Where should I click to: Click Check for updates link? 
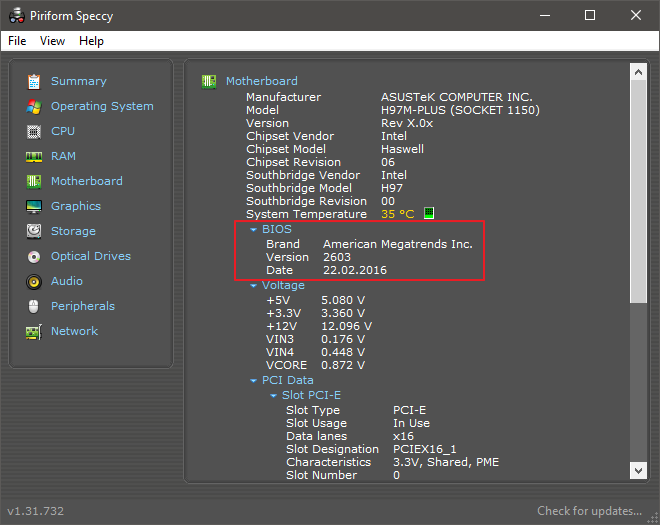(x=589, y=511)
